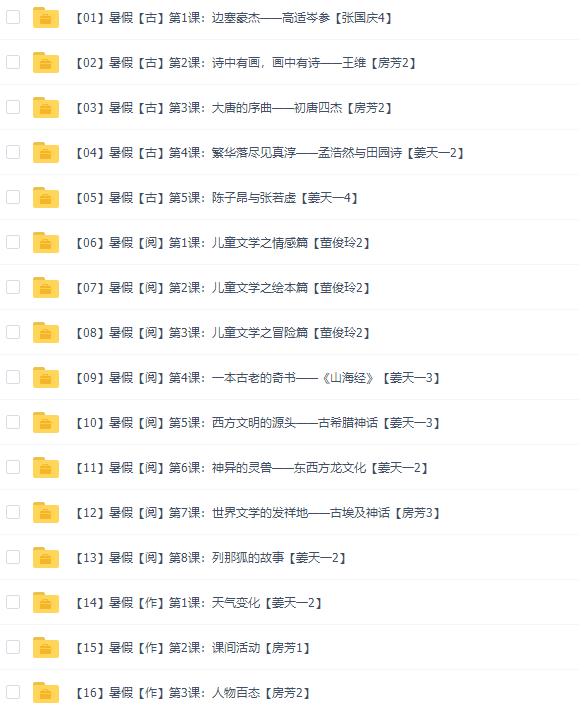The width and height of the screenshot is (579, 714).
Task: Click 【16】人物百态 folder name
Action: [x=193, y=693]
